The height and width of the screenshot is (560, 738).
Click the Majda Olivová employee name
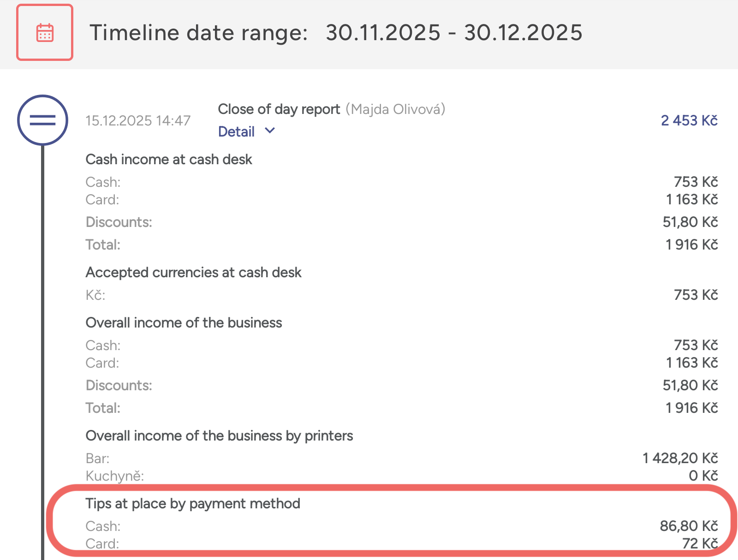click(x=395, y=109)
